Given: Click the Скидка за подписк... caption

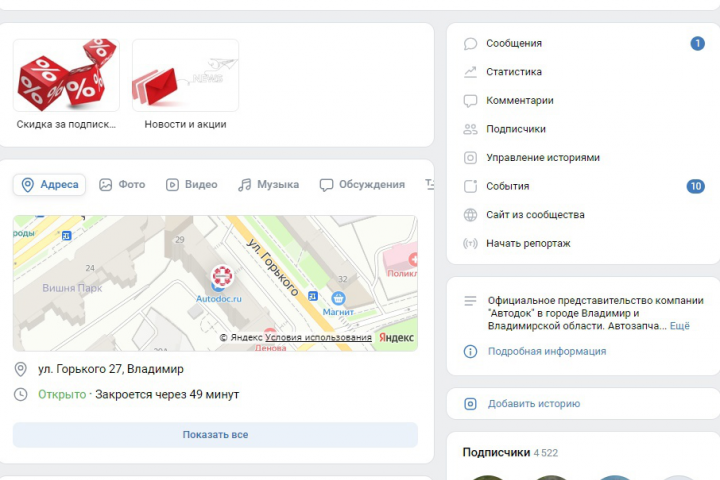Looking at the screenshot, I should click(x=66, y=124).
